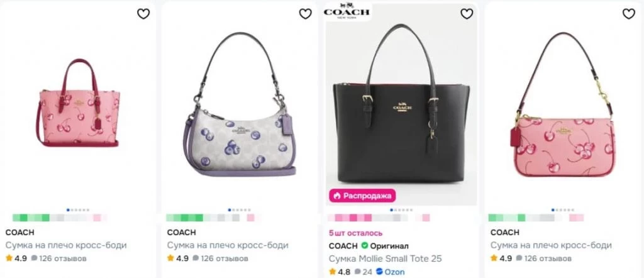Open first product title Сумка на плечо кросс-боди
The height and width of the screenshot is (278, 644).
pyautogui.click(x=66, y=245)
